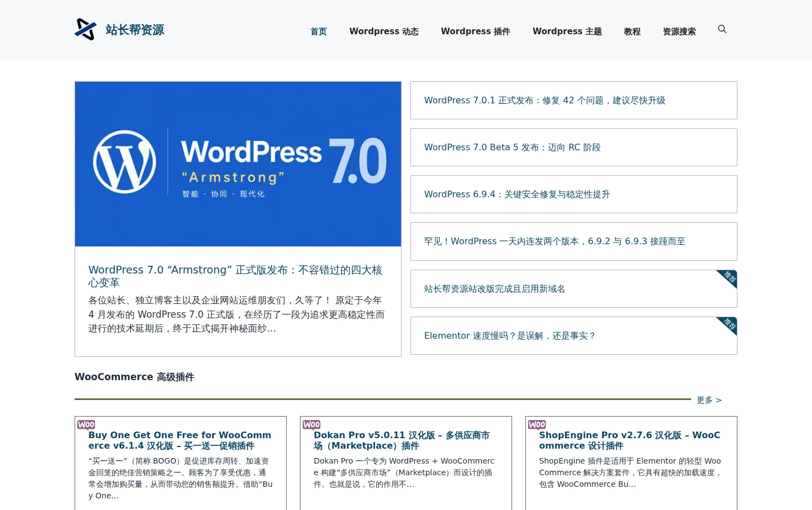Click the Woo badge on Buy One Get One card
Viewport: 812px width, 510px height.
click(86, 424)
